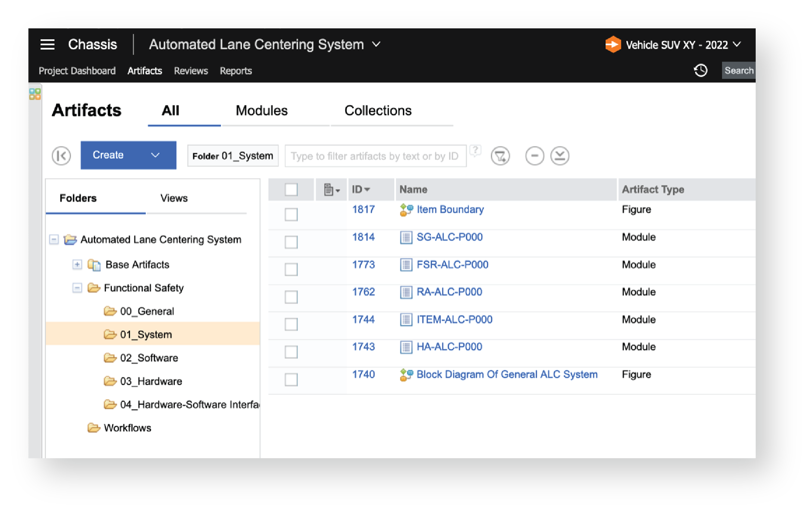This screenshot has height=515, width=812.
Task: Check the row for Block Diagram artifact 1740
Action: tap(291, 380)
